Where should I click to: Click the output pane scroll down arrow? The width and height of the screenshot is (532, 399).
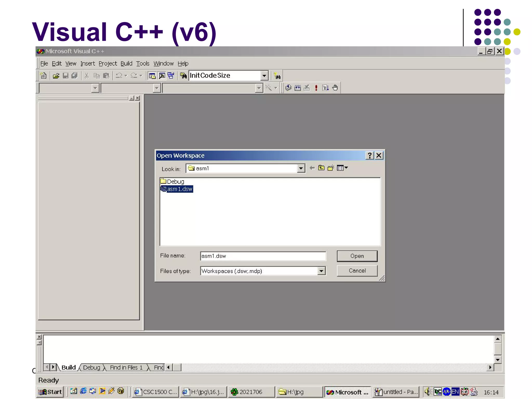(x=497, y=360)
